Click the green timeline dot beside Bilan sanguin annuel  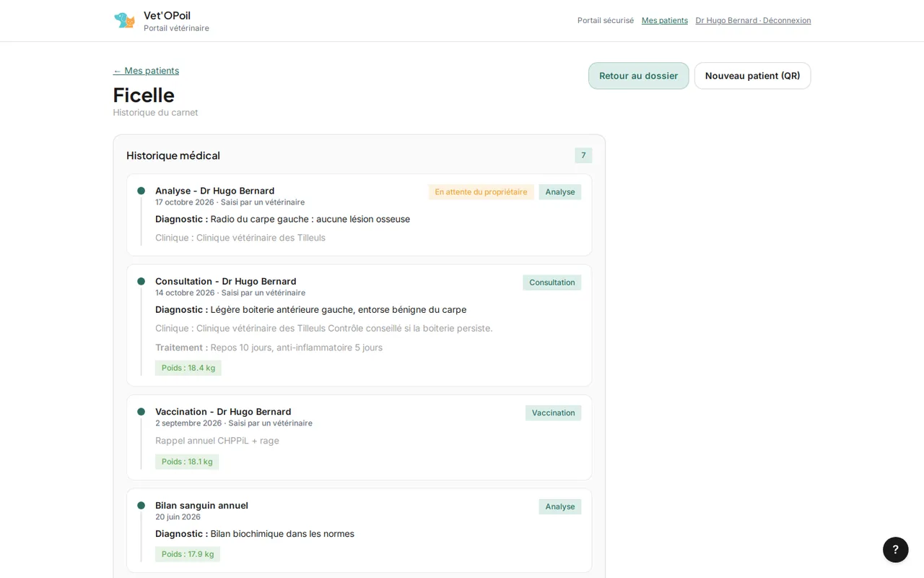coord(141,506)
